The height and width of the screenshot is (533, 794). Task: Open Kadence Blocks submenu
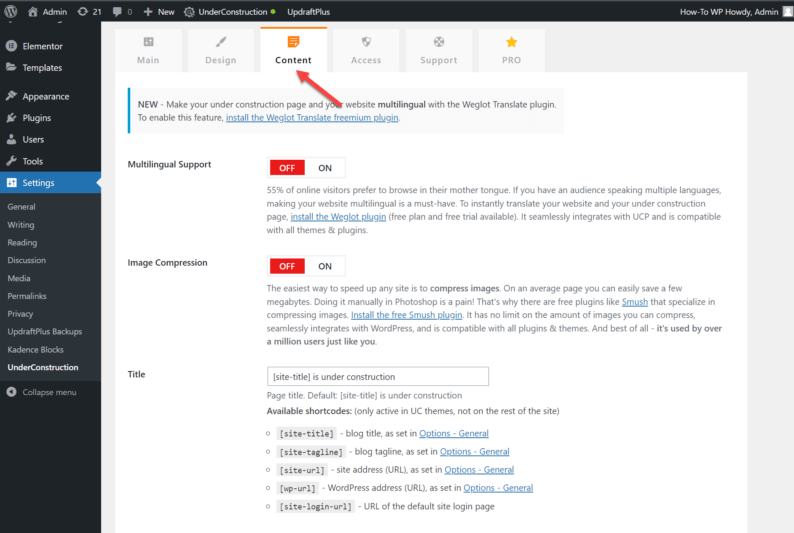coord(35,350)
